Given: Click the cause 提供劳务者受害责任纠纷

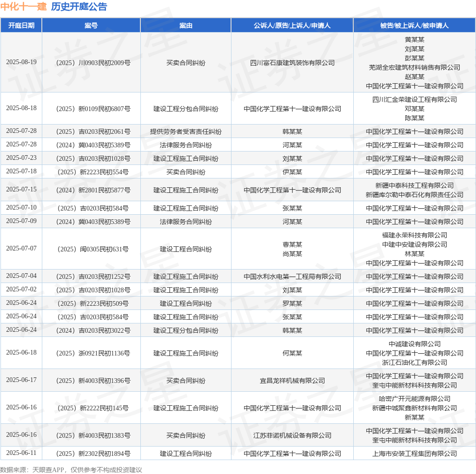Looking at the screenshot, I should [186, 132].
